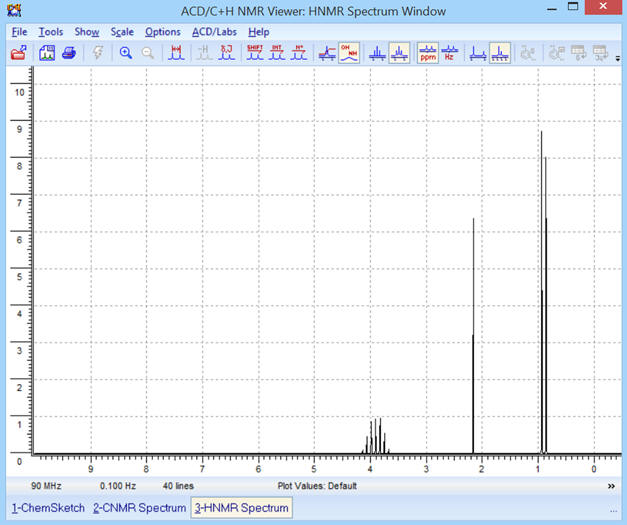Image resolution: width=627 pixels, height=525 pixels.
Task: Click the INT integral values icon
Action: (x=277, y=53)
